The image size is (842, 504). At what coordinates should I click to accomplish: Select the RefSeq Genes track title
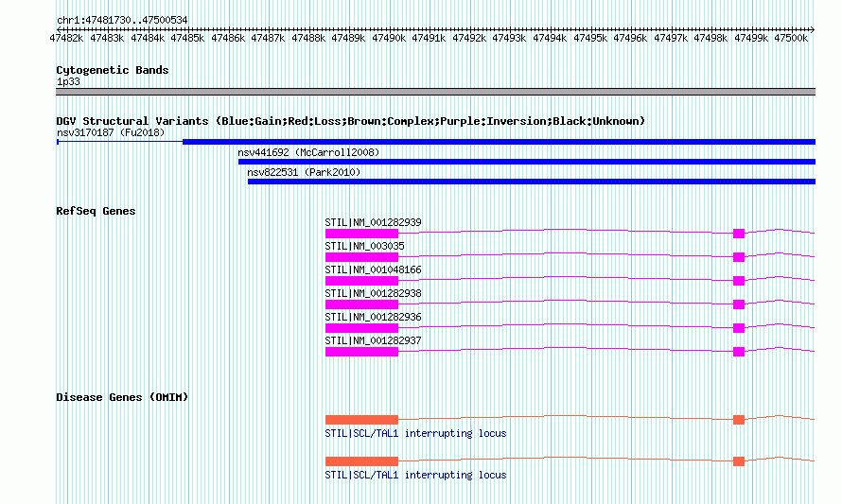point(96,211)
